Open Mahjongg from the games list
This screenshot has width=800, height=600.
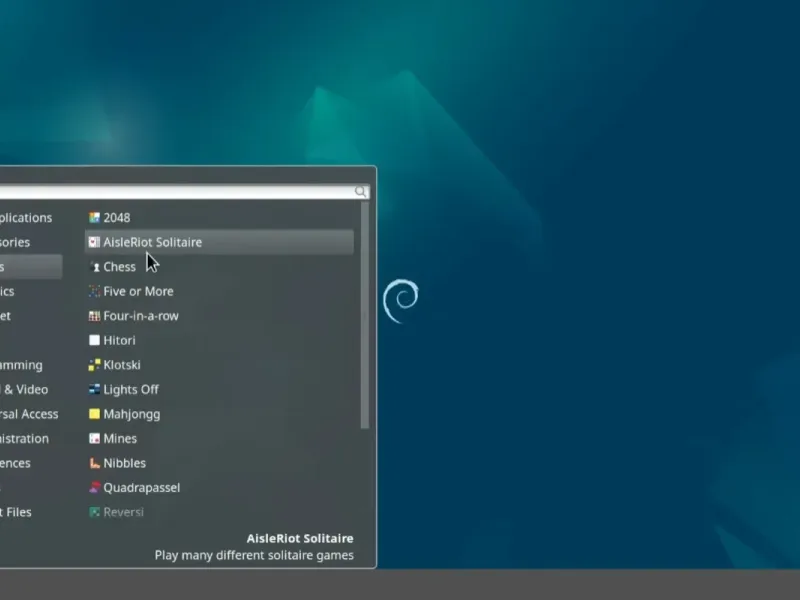click(x=219, y=414)
